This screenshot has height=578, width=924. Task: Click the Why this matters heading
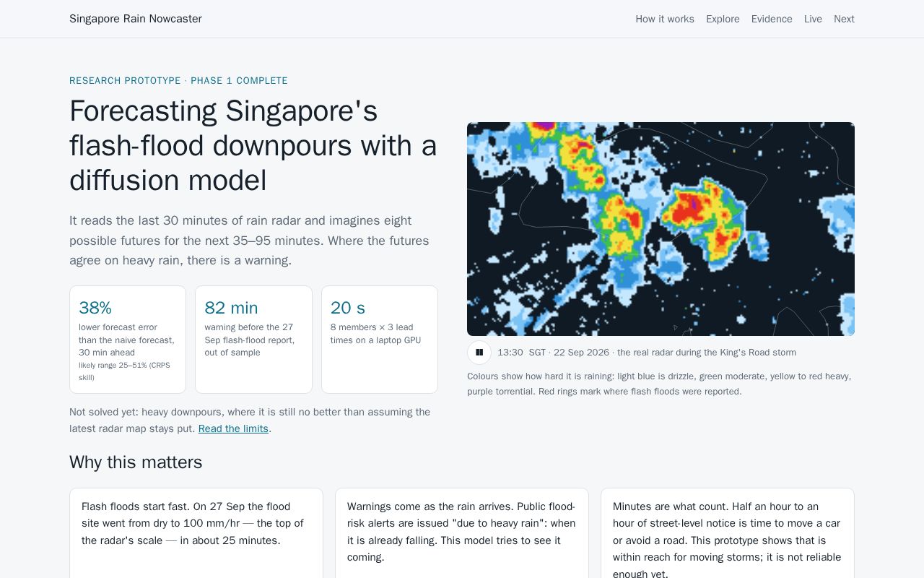(136, 462)
